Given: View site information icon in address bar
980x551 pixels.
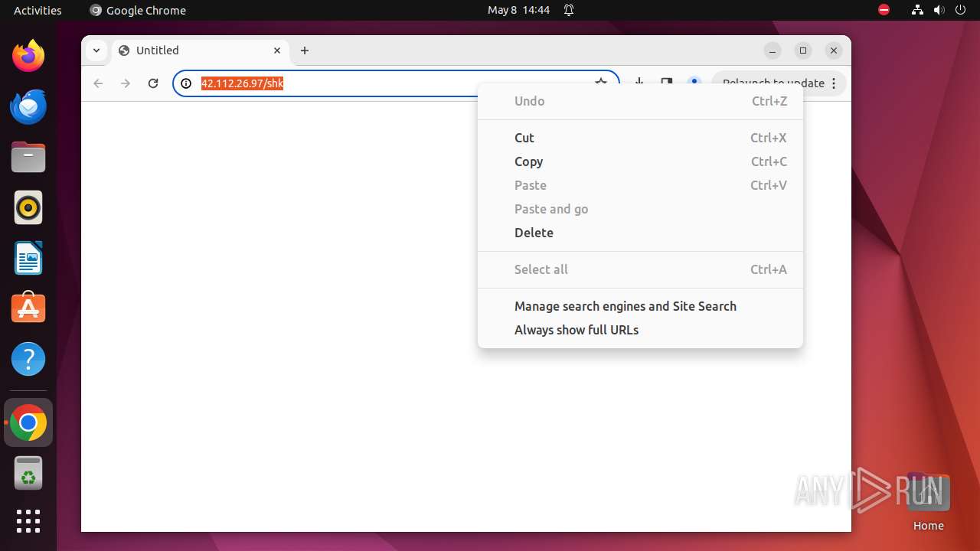Looking at the screenshot, I should click(186, 83).
